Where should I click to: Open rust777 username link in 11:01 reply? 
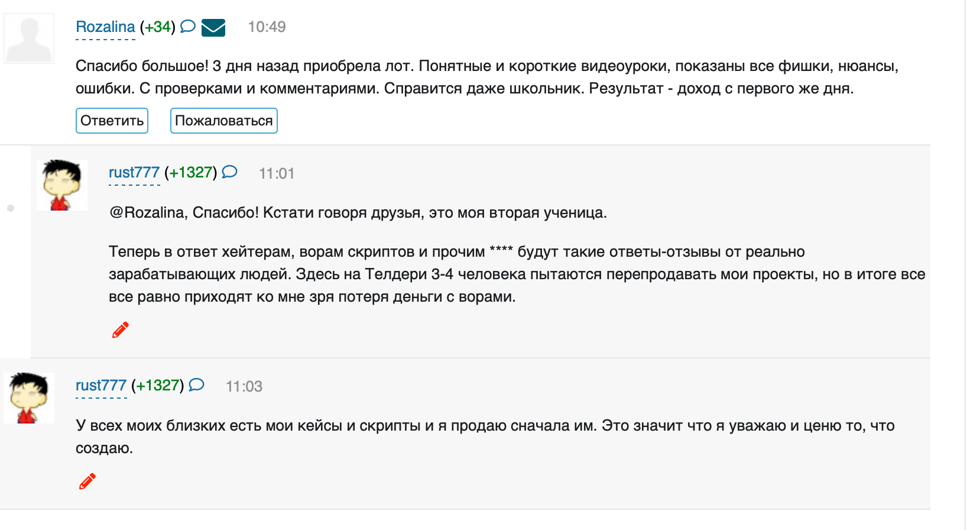(x=134, y=173)
